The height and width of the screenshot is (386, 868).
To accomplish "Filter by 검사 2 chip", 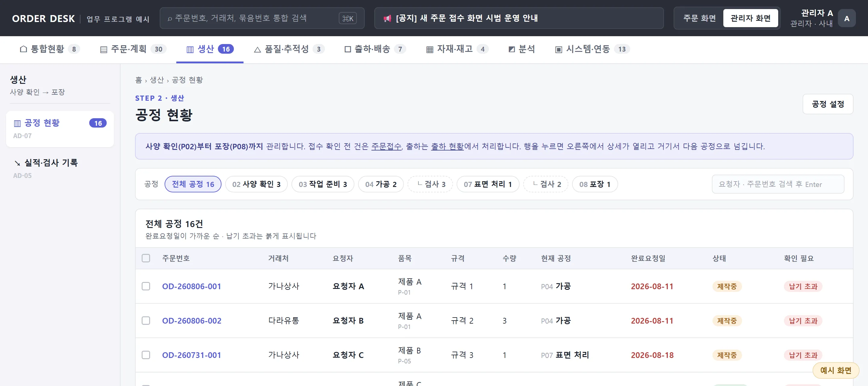I will 546,184.
